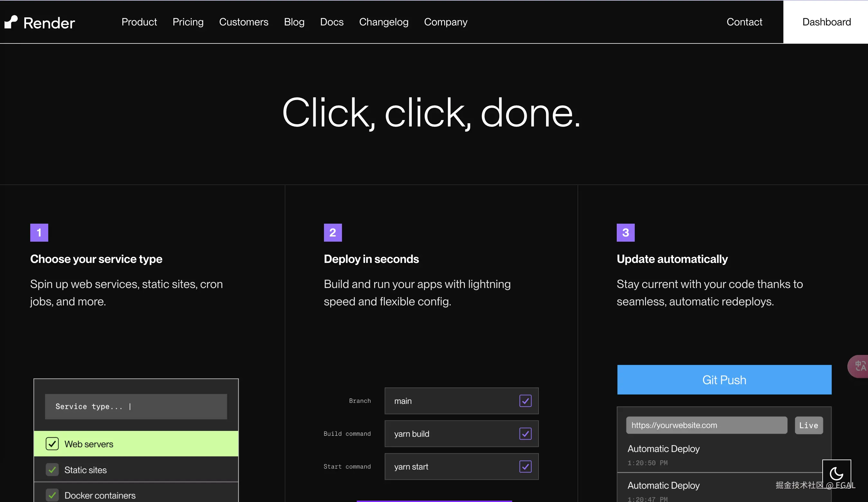This screenshot has height=502, width=868.
Task: Click the Service type input field
Action: (x=136, y=406)
